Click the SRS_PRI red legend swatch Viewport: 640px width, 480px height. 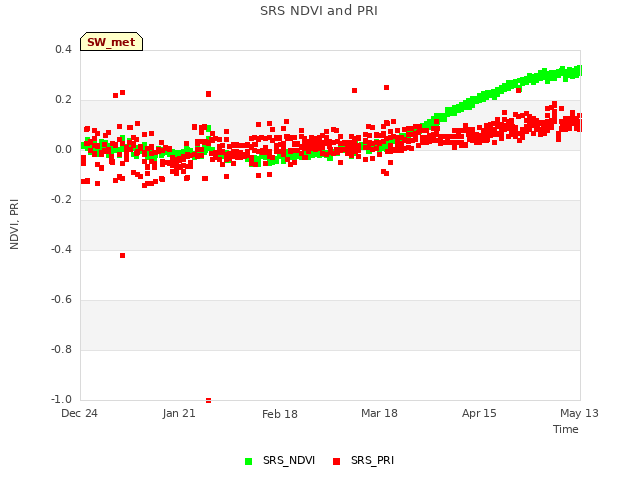coord(336,461)
